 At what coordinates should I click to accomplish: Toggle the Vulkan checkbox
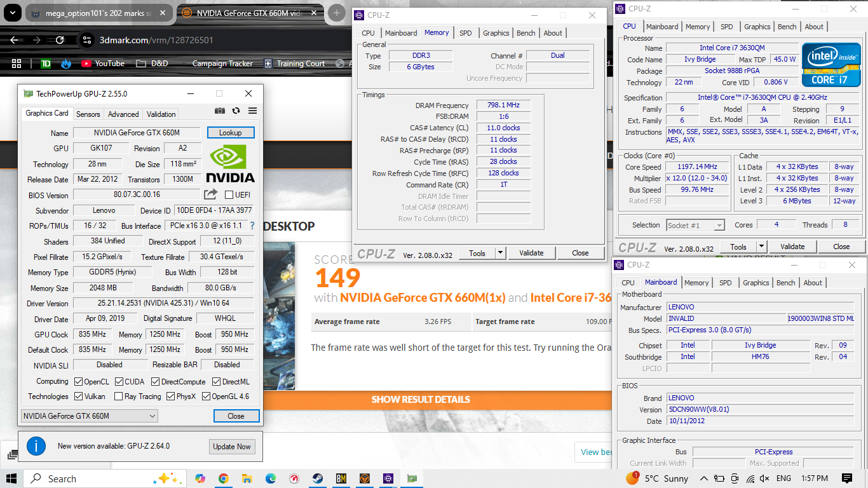[78, 396]
